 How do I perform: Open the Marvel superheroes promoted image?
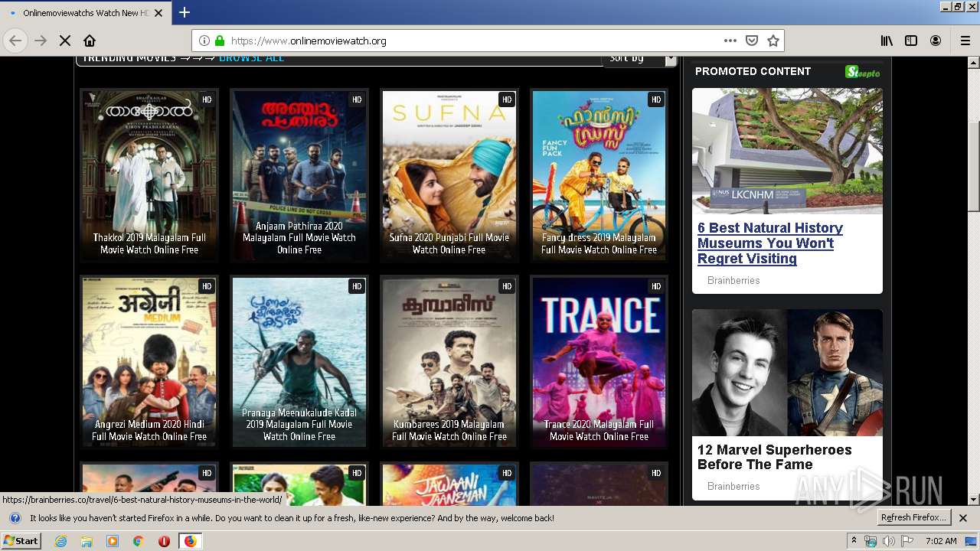[x=787, y=373]
